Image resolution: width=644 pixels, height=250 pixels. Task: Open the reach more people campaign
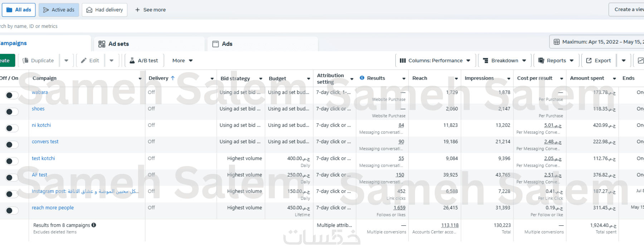[x=53, y=207]
